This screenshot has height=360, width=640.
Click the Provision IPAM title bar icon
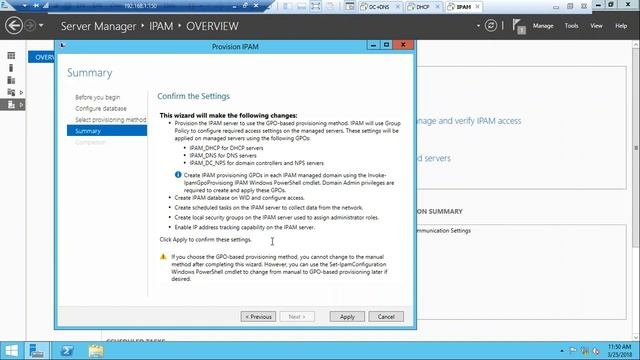point(63,45)
